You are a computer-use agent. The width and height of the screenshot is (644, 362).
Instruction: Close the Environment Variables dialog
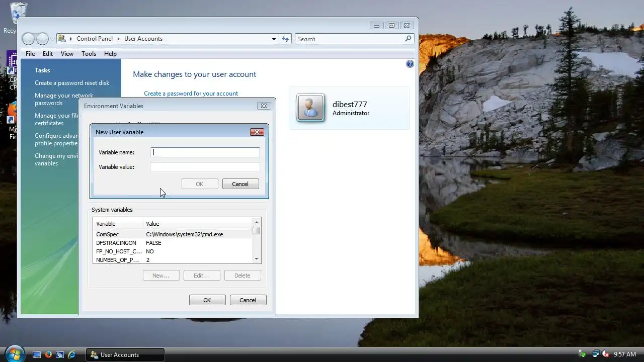pyautogui.click(x=264, y=106)
